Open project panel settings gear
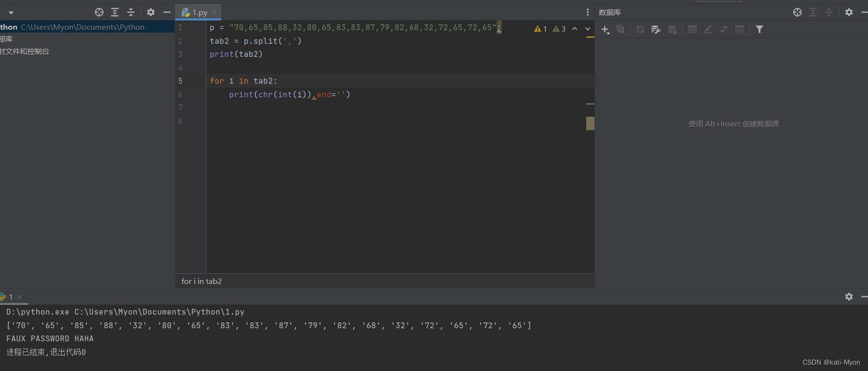 point(151,12)
